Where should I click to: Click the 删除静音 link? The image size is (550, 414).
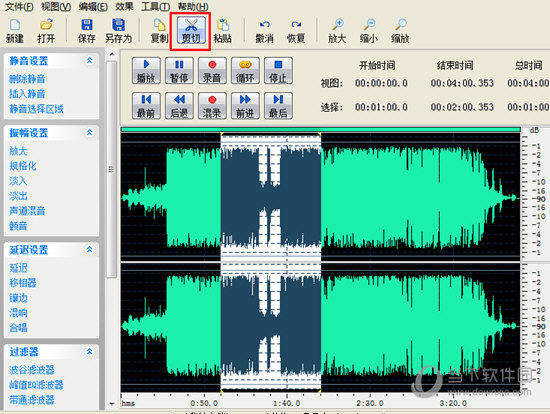point(27,79)
